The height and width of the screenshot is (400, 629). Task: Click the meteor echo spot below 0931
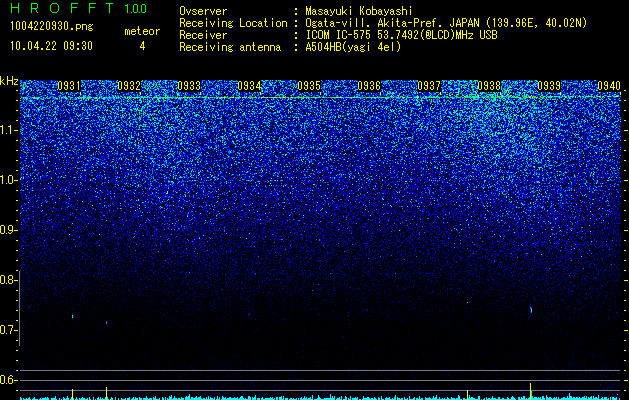tap(73, 316)
